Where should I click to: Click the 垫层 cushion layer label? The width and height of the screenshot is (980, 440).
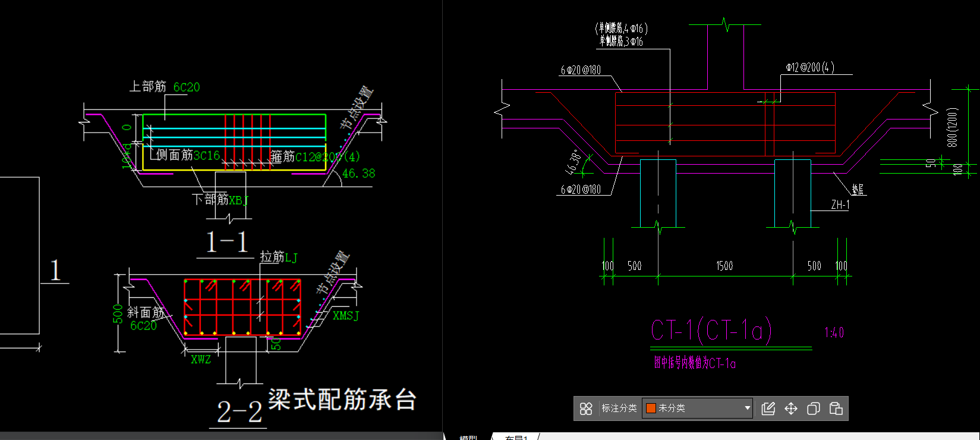pos(858,190)
